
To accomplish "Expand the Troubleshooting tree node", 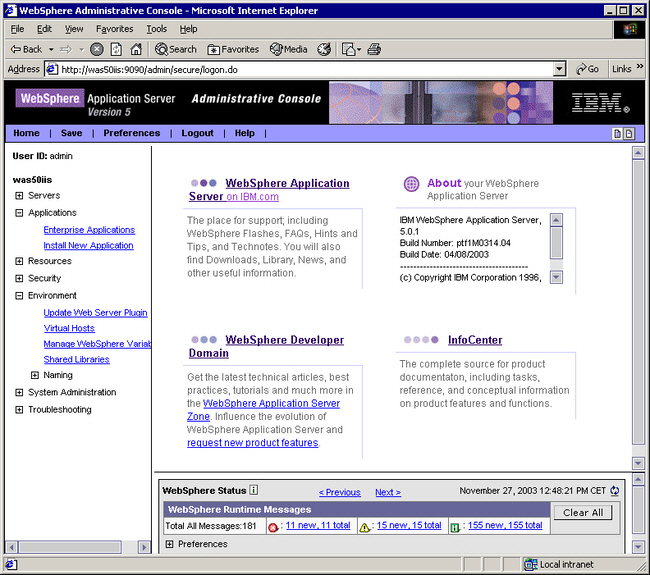I will coord(19,410).
